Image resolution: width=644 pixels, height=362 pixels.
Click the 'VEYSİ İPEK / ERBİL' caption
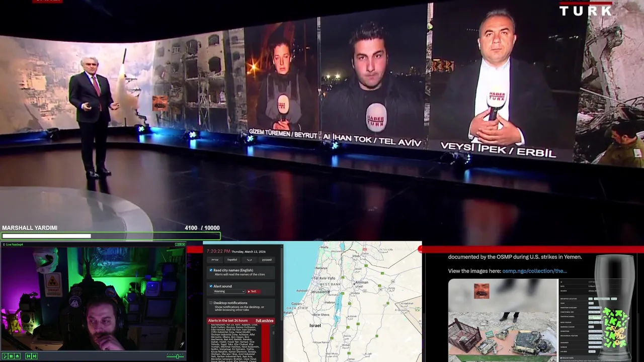[498, 149]
